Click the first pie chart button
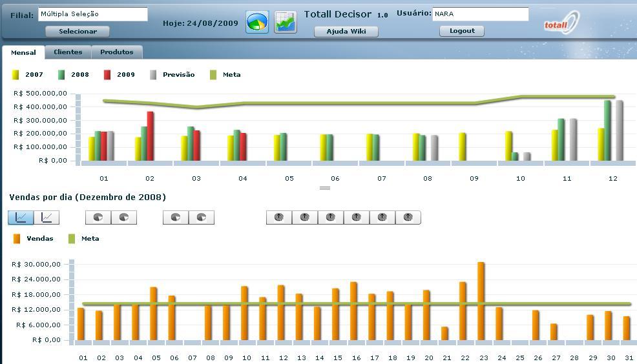637x364 pixels. coord(98,217)
